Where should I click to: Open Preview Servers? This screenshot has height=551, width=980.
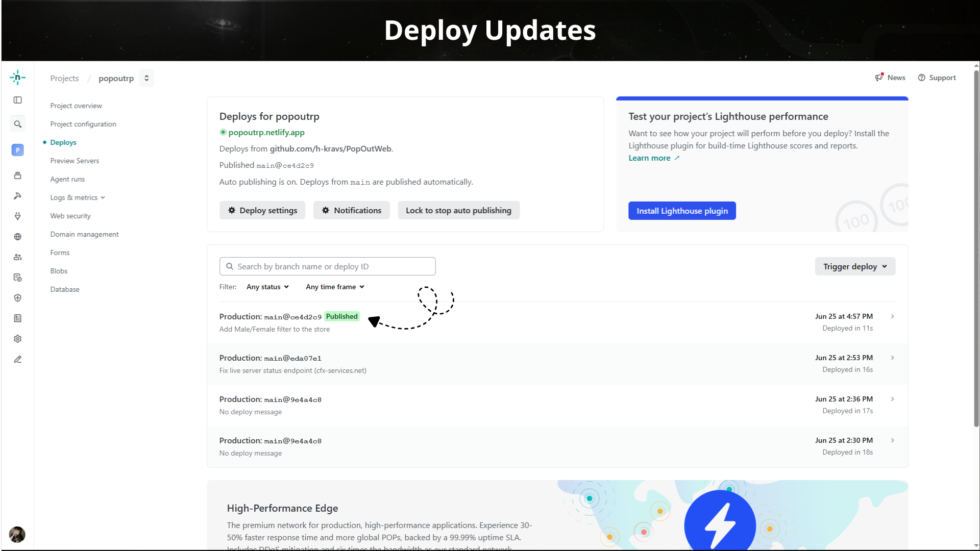[x=75, y=161]
